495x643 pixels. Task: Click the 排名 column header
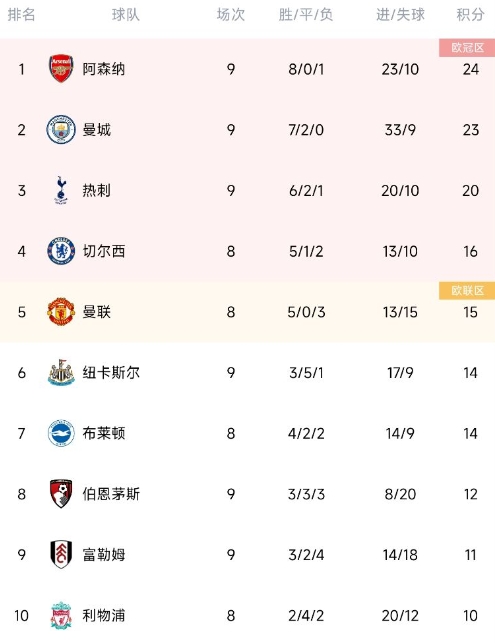(x=21, y=15)
